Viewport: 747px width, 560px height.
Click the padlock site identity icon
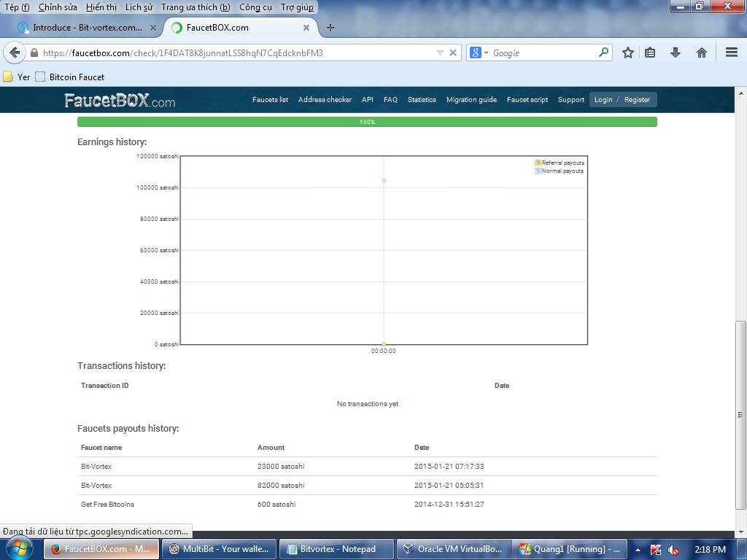(x=34, y=52)
